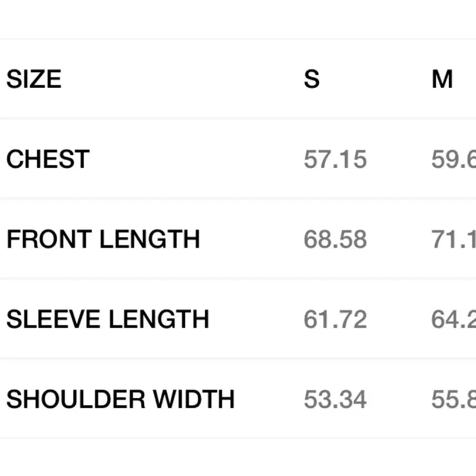Select the partially visible chest value 59.6

tap(454, 159)
